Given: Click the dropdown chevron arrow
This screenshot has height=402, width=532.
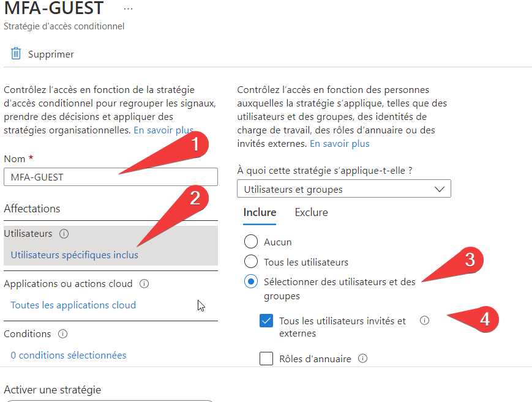Looking at the screenshot, I should click(440, 189).
